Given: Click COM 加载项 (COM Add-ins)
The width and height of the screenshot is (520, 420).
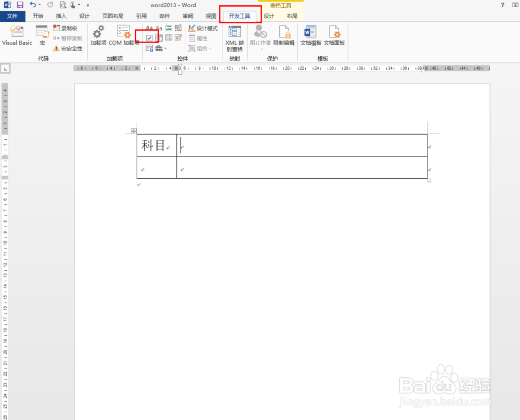Looking at the screenshot, I should (x=123, y=35).
